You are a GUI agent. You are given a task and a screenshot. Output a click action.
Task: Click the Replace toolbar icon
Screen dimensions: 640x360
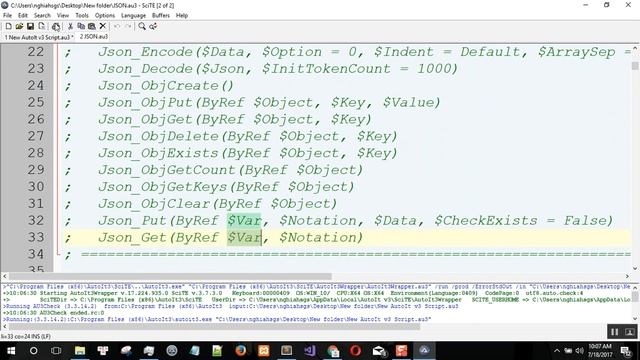[x=153, y=27]
